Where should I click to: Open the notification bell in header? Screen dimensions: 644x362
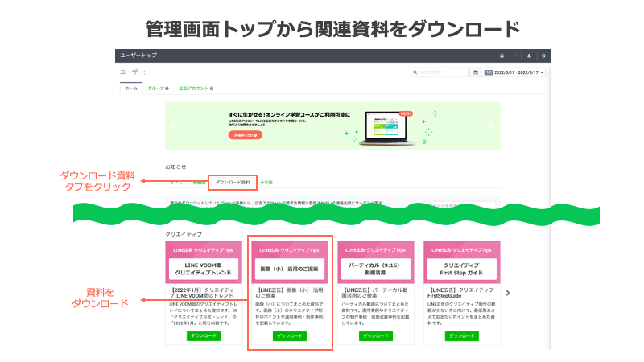tap(529, 56)
